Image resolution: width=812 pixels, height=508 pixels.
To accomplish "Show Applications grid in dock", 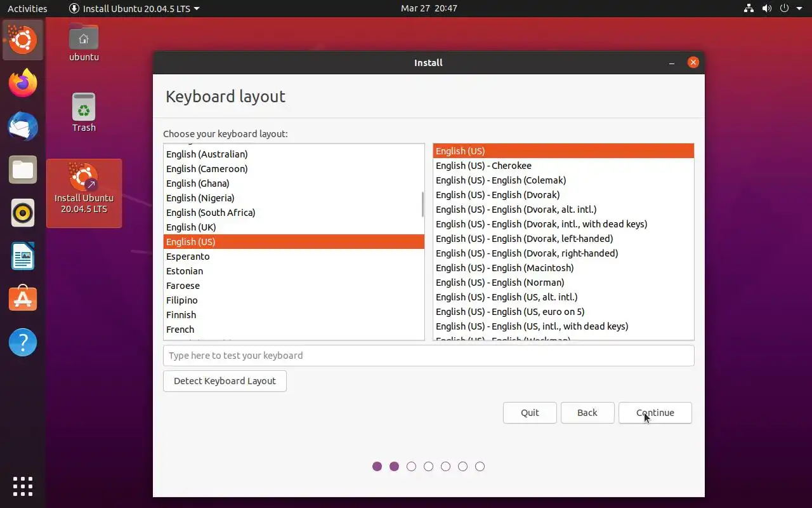I will [23, 486].
